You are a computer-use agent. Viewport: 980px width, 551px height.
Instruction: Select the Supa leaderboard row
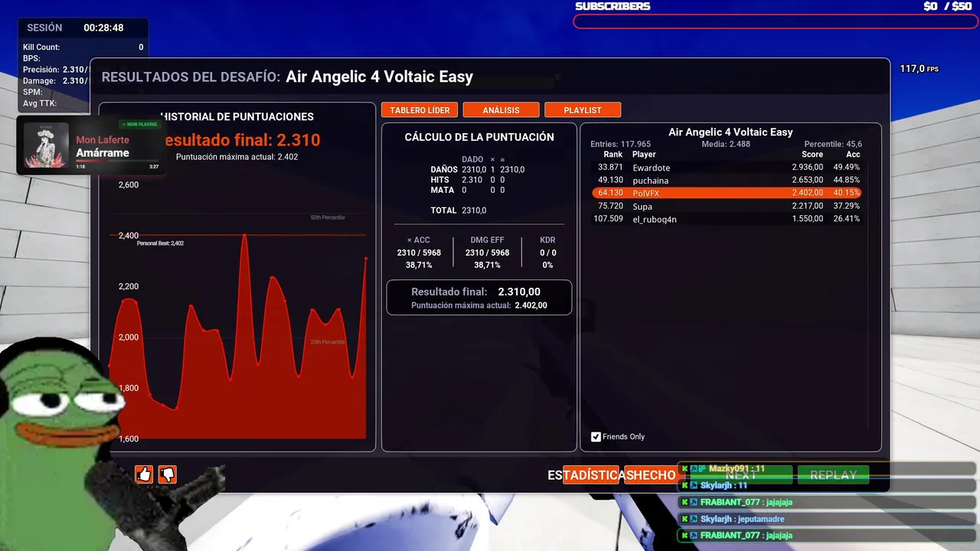tap(727, 206)
